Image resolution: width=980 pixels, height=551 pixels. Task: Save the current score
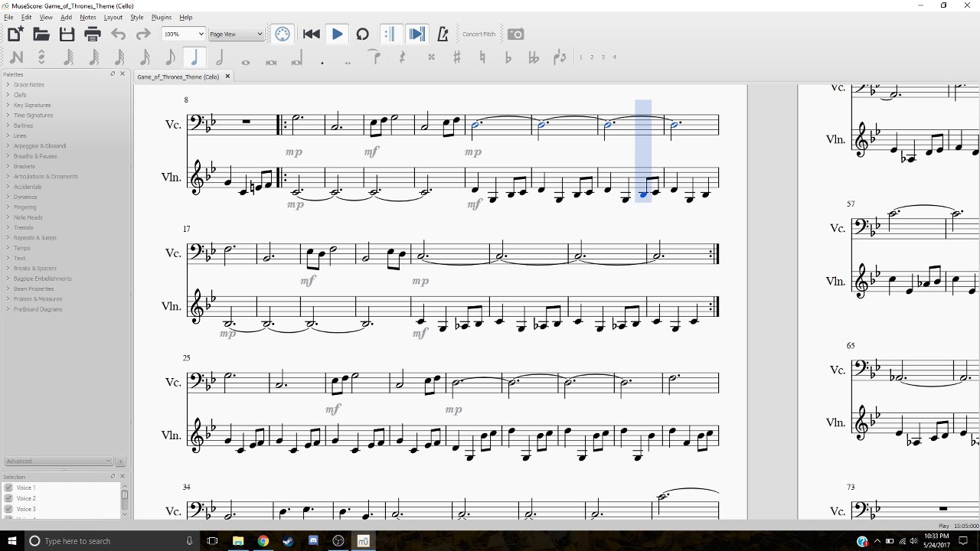point(67,34)
